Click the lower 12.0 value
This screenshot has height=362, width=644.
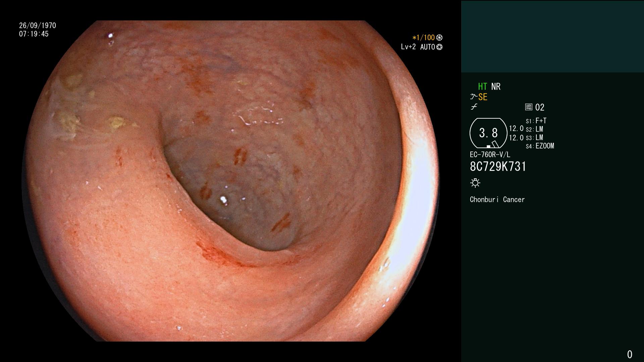pos(516,137)
